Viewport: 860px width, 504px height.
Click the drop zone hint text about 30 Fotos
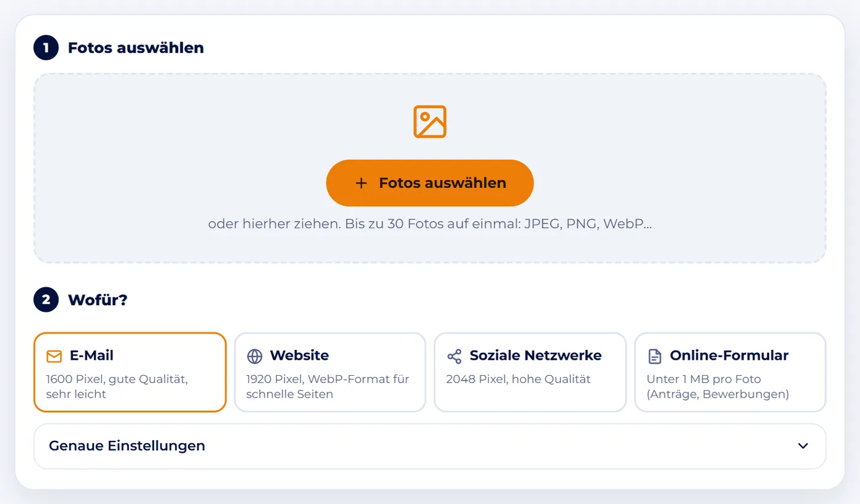(x=429, y=223)
